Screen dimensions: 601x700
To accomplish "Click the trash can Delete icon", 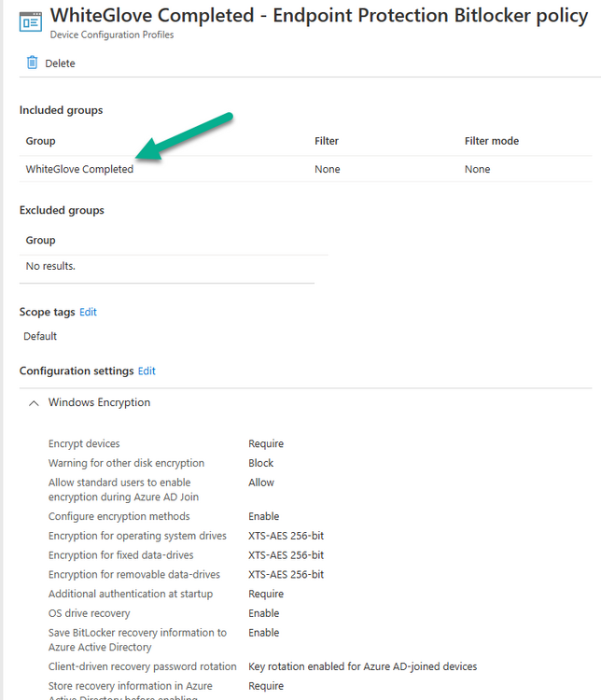I will point(32,63).
